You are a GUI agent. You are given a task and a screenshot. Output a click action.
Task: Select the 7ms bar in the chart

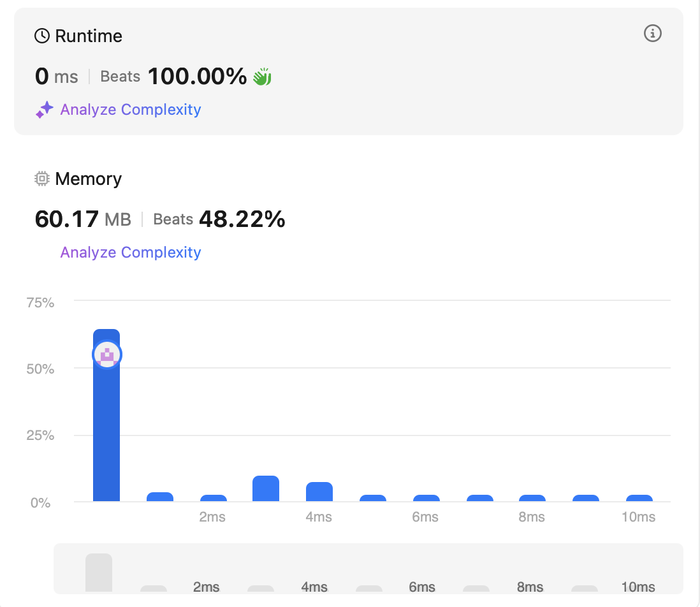[479, 498]
